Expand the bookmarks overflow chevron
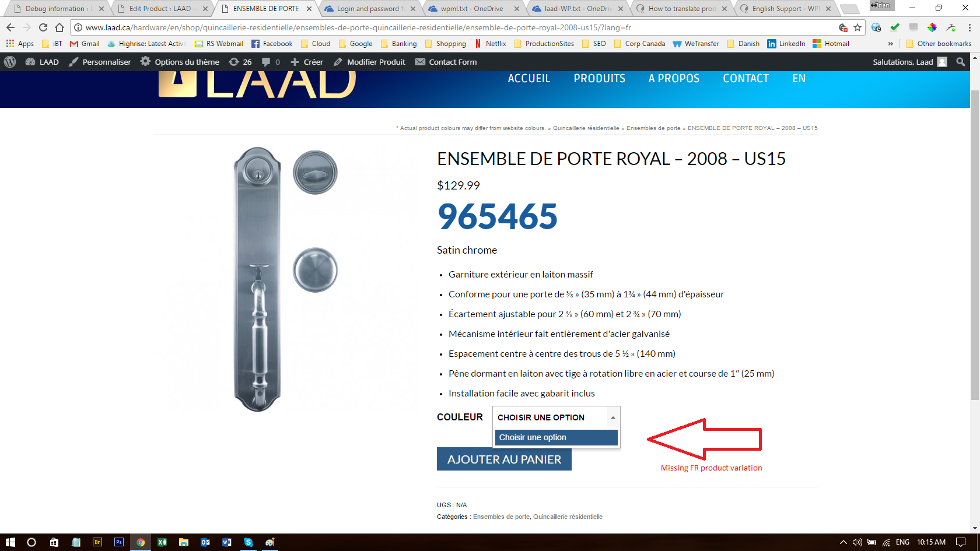980x551 pixels. click(x=891, y=44)
